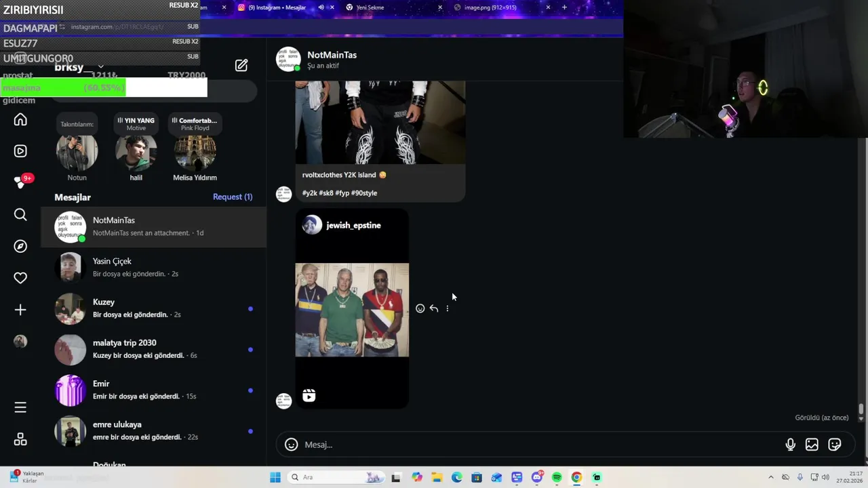The height and width of the screenshot is (488, 868).
Task: View Melisa Yıldırım's Pink Floyd note
Action: (x=194, y=124)
